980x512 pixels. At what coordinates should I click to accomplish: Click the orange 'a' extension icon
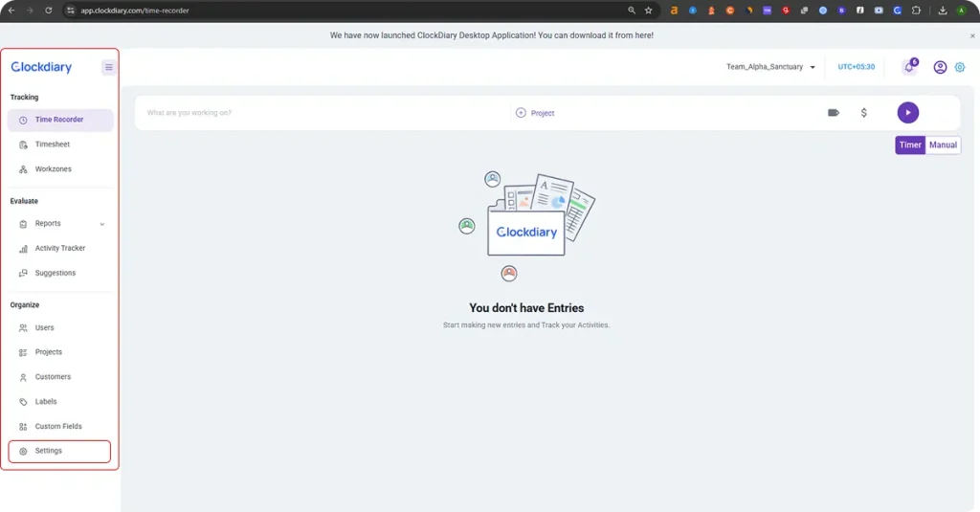(674, 10)
